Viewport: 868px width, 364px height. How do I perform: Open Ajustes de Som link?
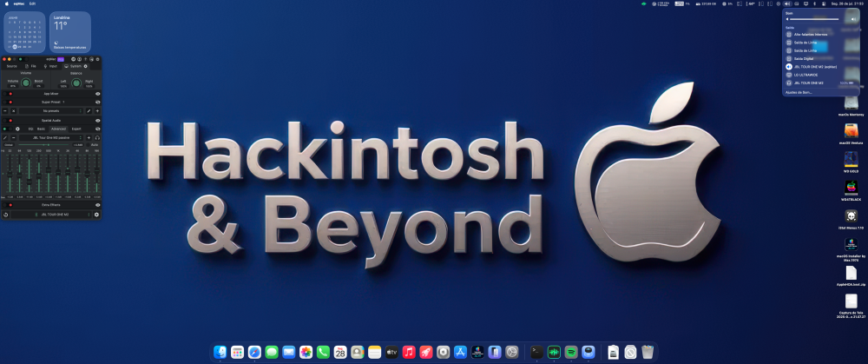[799, 92]
